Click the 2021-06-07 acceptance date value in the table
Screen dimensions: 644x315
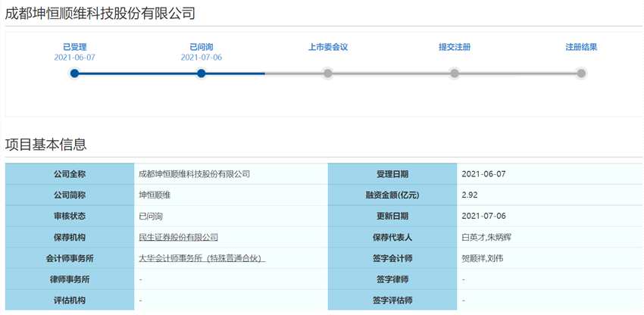pyautogui.click(x=483, y=174)
